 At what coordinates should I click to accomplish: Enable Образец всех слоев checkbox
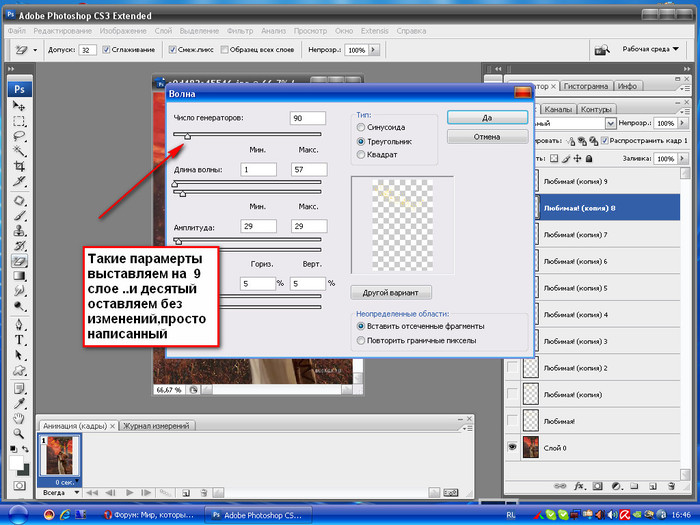225,50
